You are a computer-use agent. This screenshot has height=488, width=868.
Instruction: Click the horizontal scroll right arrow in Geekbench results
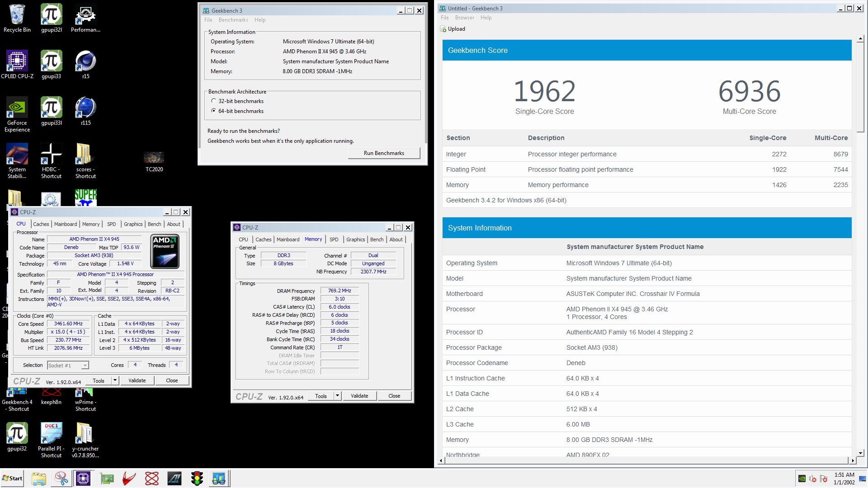pos(853,461)
